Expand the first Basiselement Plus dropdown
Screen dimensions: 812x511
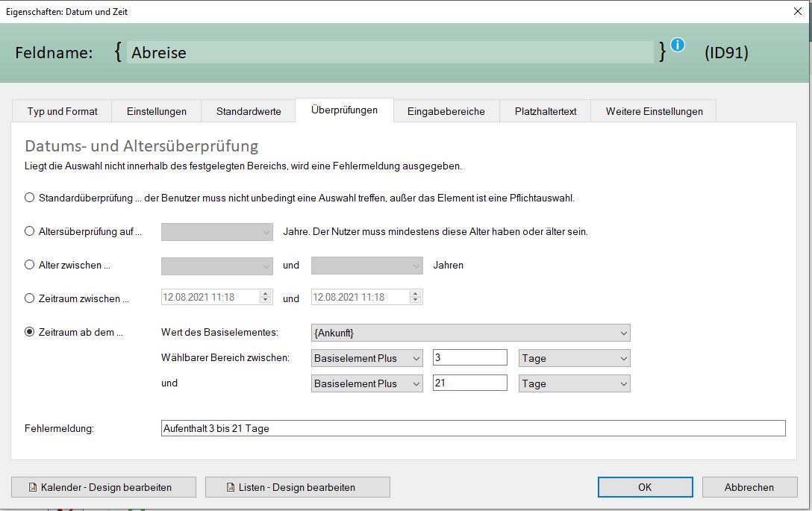[x=367, y=358]
